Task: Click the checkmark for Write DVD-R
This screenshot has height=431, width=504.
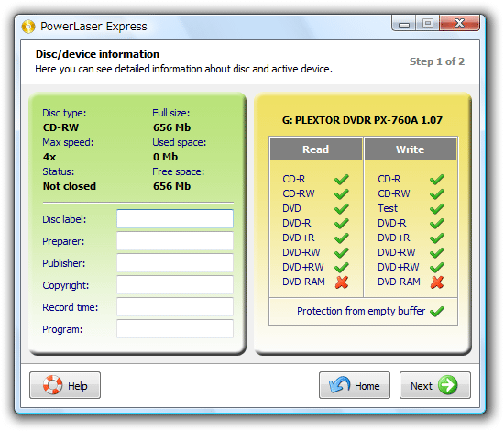Action: click(x=437, y=223)
